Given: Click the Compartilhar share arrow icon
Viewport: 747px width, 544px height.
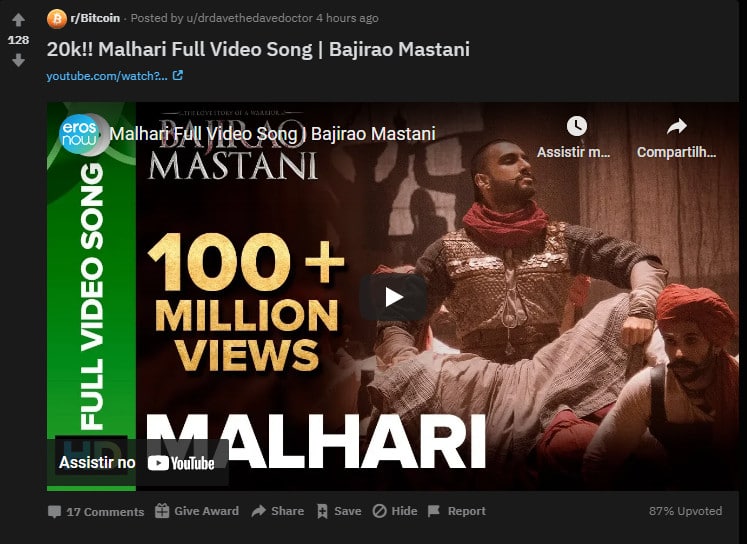Looking at the screenshot, I should tap(676, 126).
